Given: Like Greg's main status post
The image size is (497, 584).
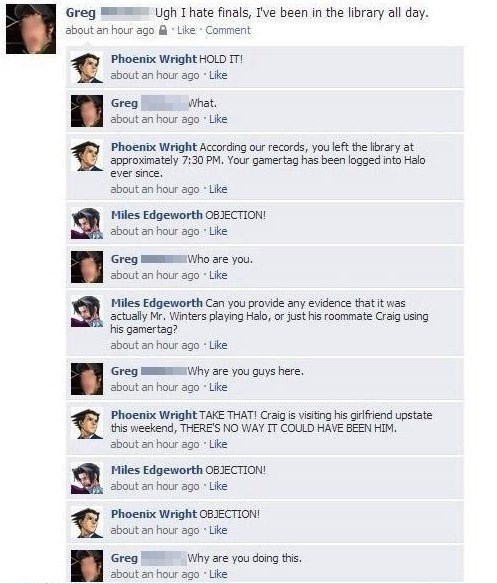Looking at the screenshot, I should 186,30.
